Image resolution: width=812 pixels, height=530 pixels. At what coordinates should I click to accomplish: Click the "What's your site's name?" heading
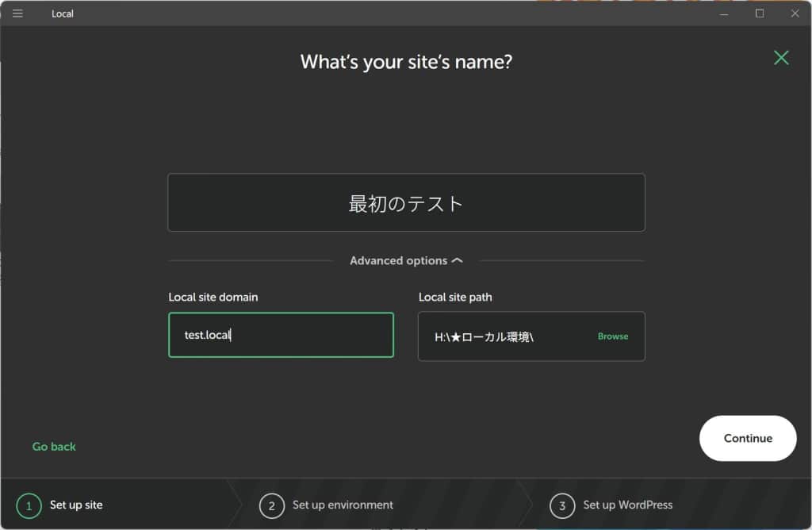[406, 62]
